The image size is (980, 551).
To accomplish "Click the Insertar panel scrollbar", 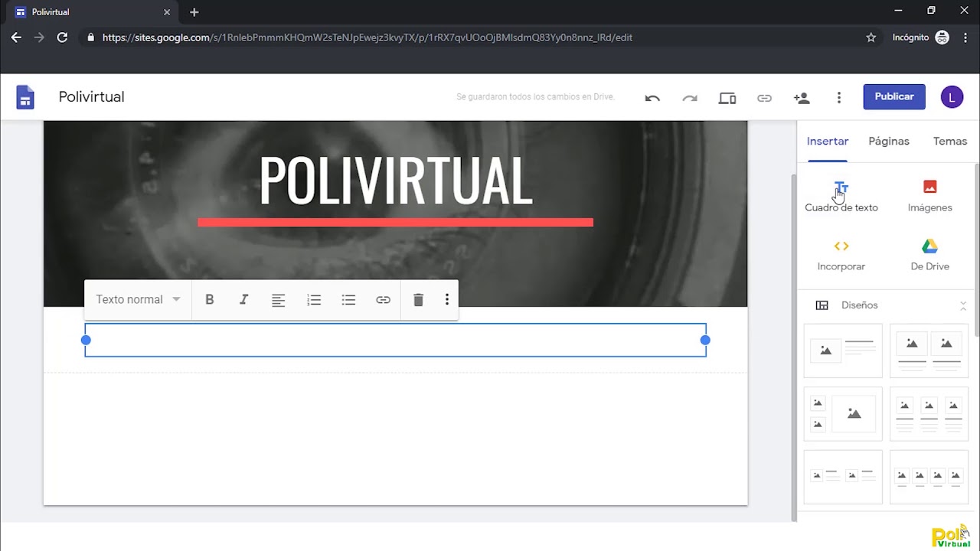I will click(x=976, y=249).
